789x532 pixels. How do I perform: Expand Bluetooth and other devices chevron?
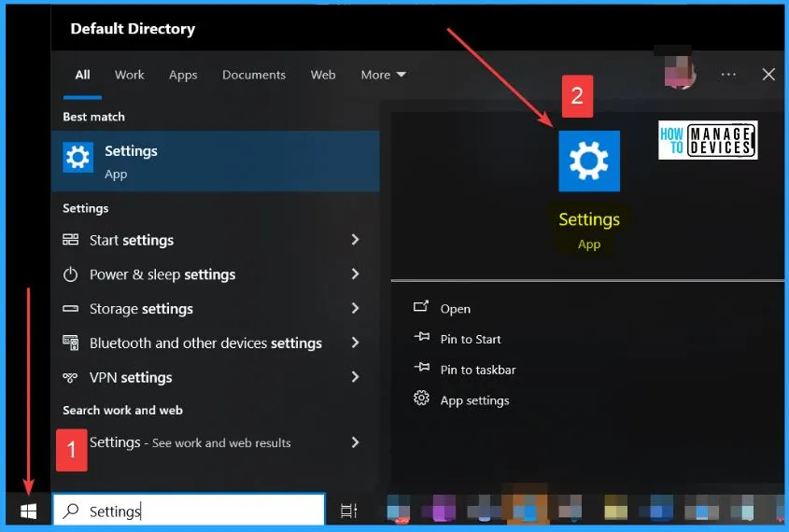pos(355,343)
